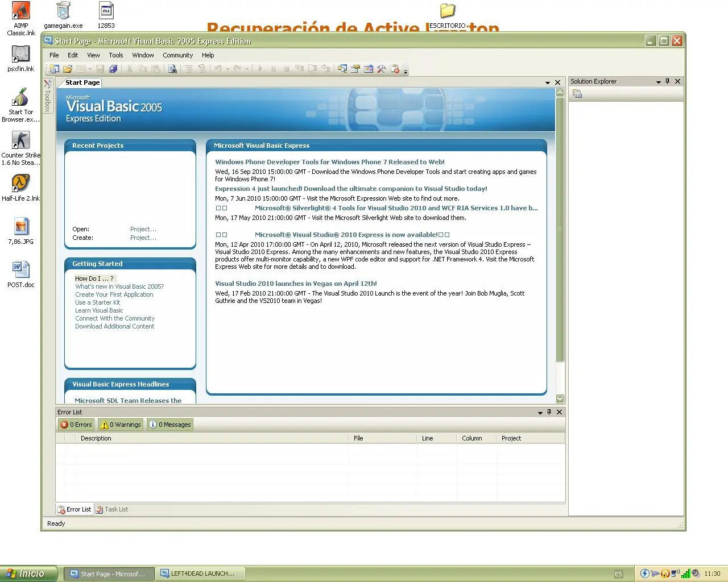Click the Solution Explorer properties icon
The height and width of the screenshot is (582, 728).
tap(577, 94)
